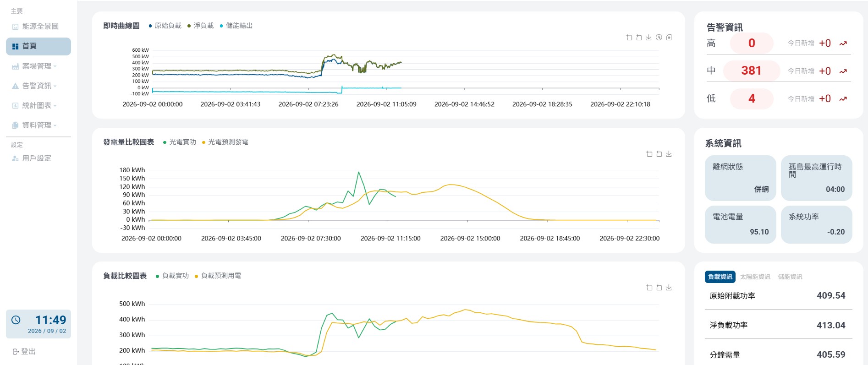Click the 即時曲線圖 chart title
The width and height of the screenshot is (868, 365).
[x=121, y=26]
